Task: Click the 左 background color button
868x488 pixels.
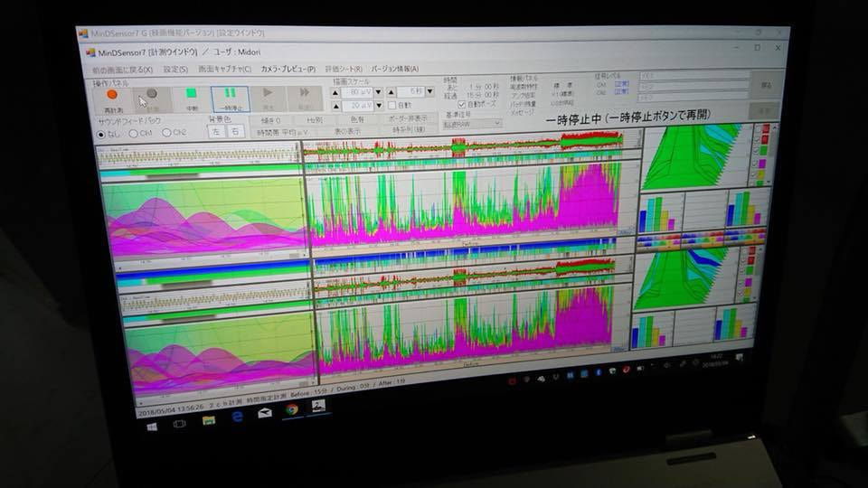Action: [215, 131]
